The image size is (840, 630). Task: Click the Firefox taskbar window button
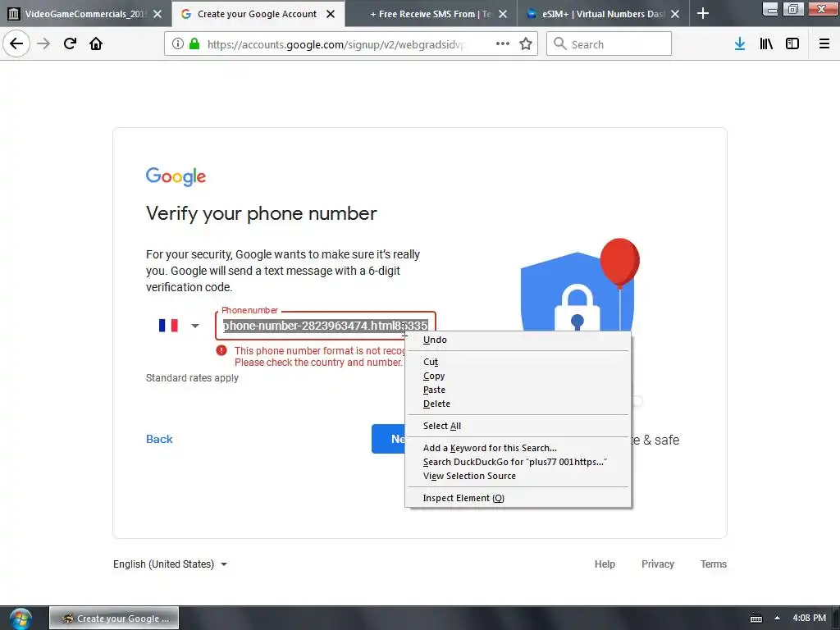coord(114,619)
